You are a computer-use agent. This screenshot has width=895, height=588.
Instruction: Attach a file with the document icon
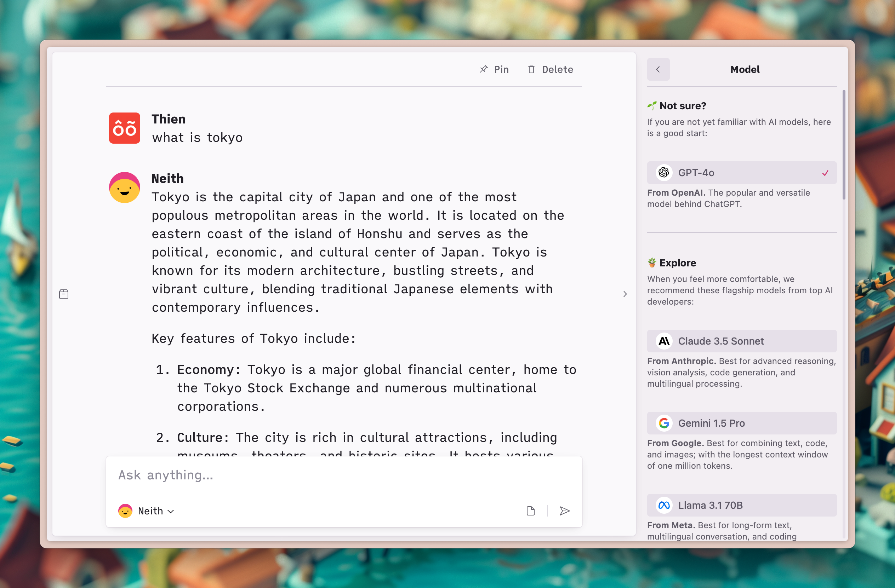click(x=531, y=511)
